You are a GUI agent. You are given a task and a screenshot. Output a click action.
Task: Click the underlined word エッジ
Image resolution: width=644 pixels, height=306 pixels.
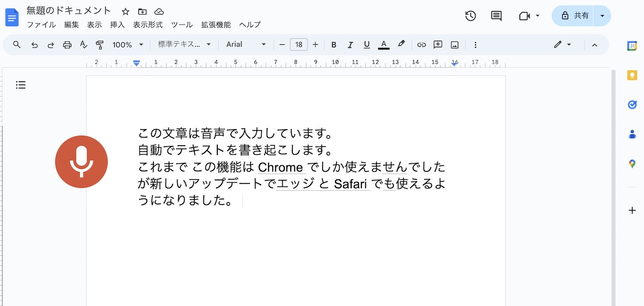[x=296, y=184]
